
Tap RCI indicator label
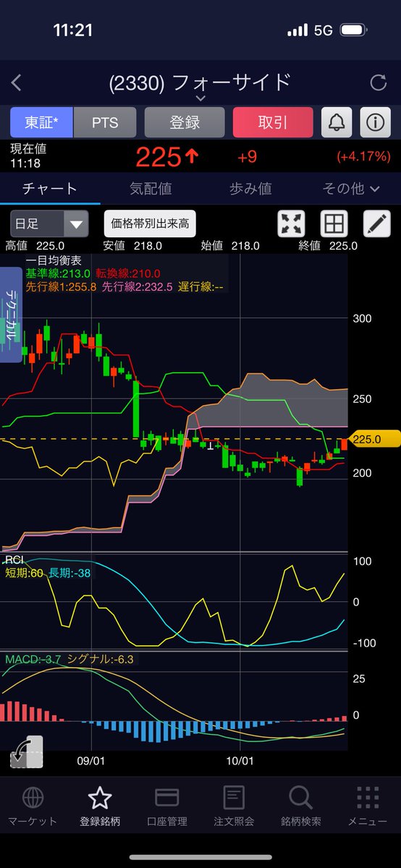tap(14, 559)
